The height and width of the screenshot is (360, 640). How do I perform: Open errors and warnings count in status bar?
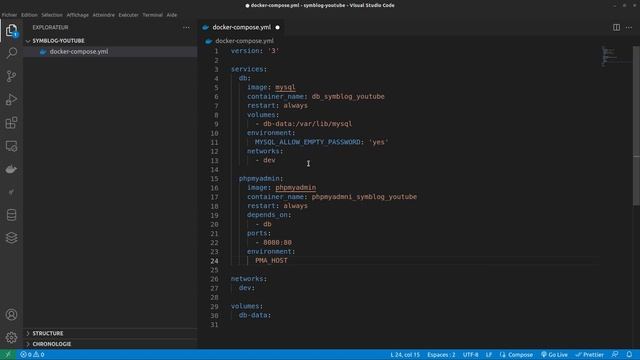32,355
